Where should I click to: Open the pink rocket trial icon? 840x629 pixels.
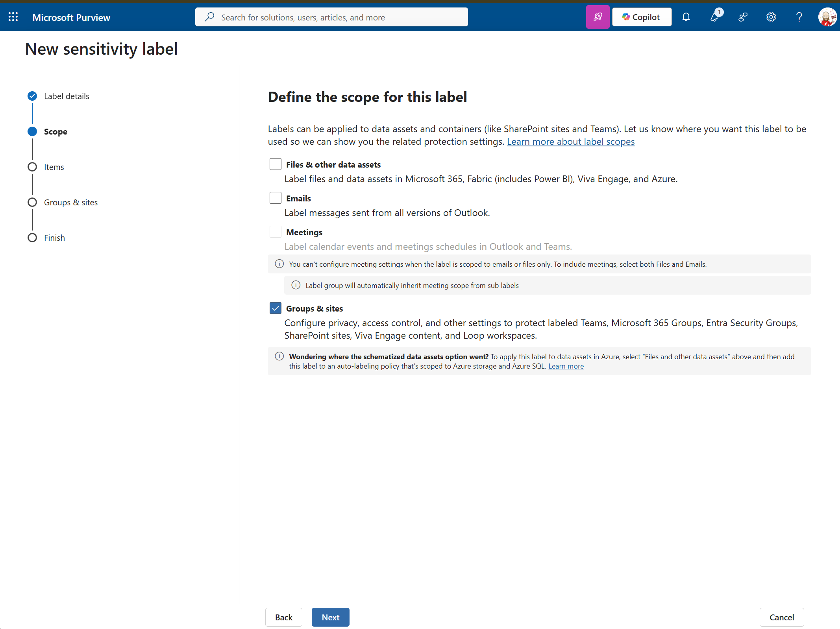tap(598, 17)
